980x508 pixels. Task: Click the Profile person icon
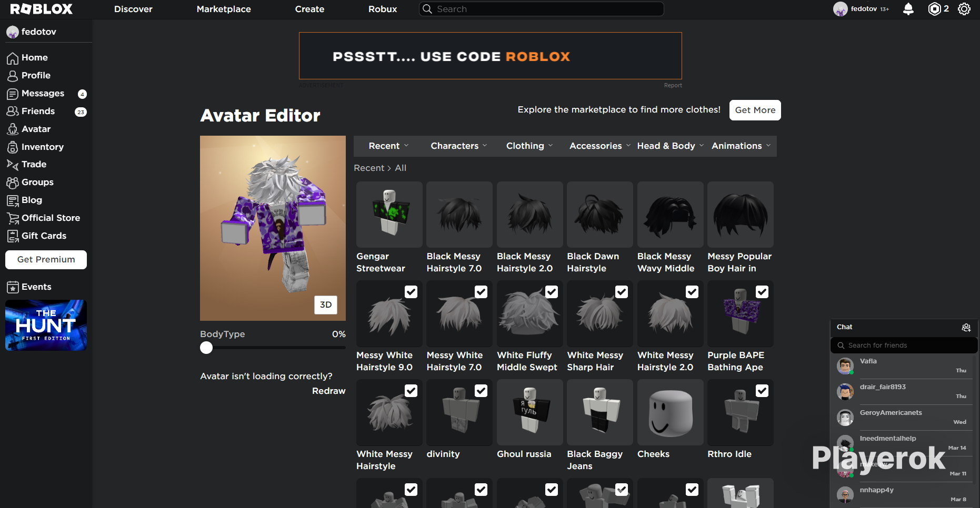[x=13, y=76]
